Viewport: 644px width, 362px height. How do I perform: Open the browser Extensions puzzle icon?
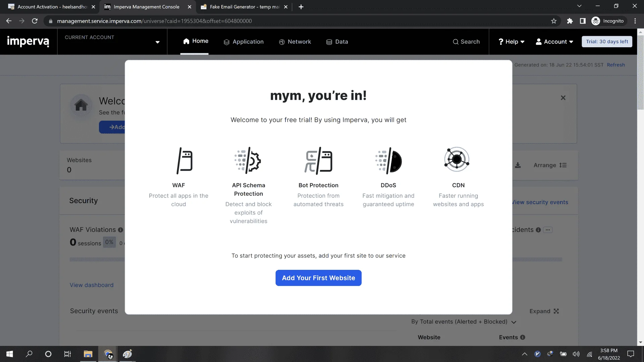[x=570, y=21]
